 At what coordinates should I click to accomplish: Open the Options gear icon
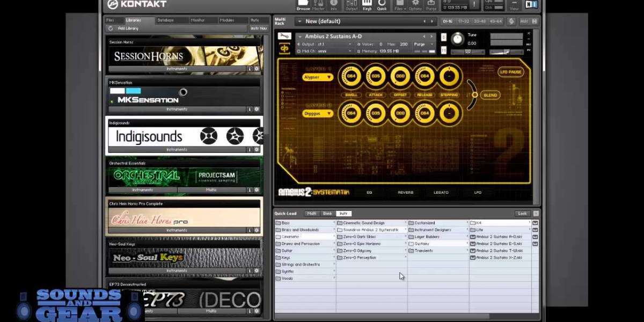coord(415,5)
